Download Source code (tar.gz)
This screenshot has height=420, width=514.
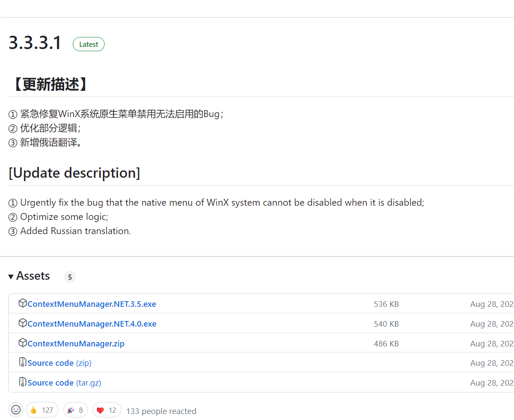(x=64, y=383)
